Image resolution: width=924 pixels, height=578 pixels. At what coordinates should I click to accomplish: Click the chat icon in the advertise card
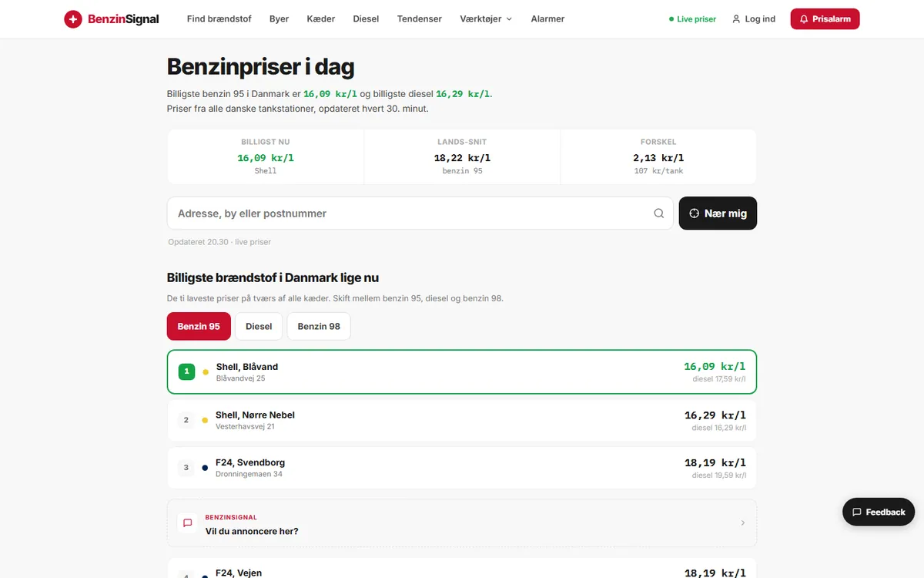point(187,523)
